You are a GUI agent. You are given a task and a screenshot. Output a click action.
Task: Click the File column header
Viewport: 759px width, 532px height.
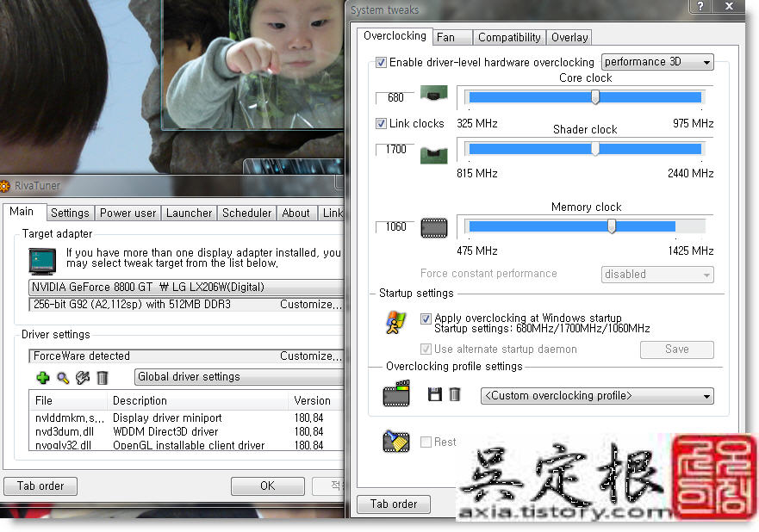coord(68,401)
